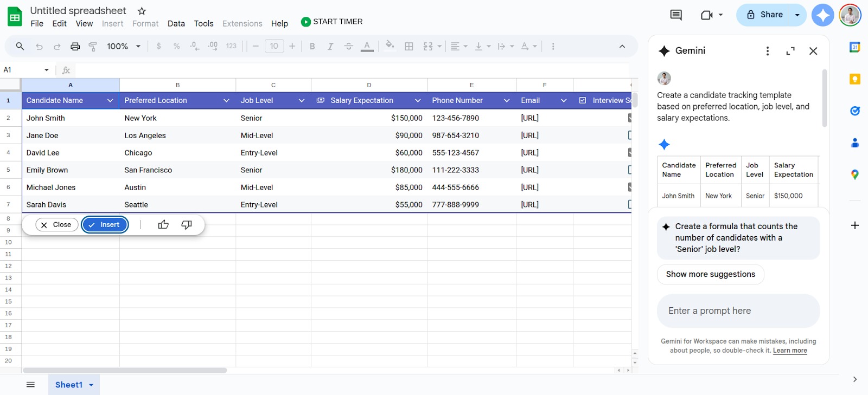Toggle interview checkbox in John Smith row
The height and width of the screenshot is (395, 868).
[629, 118]
